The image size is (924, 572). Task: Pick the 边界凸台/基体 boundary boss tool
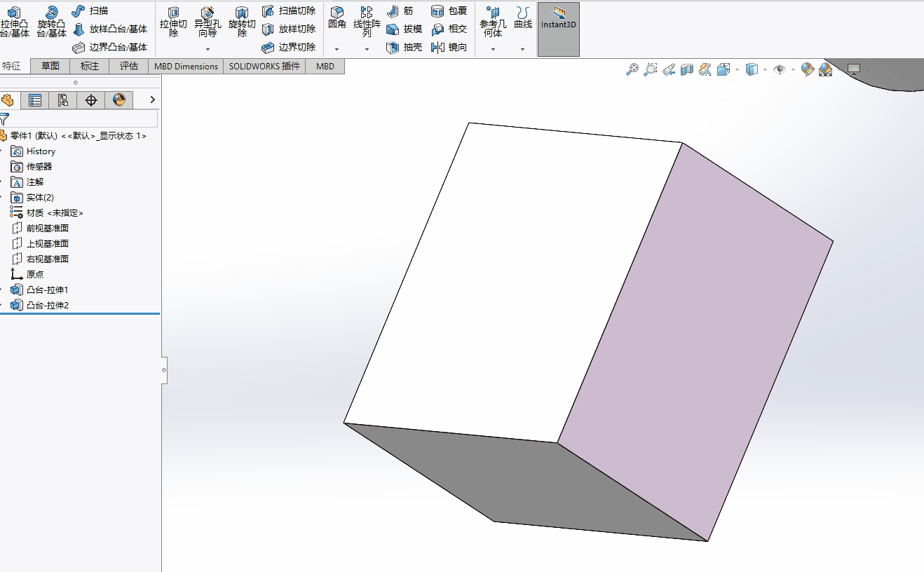tap(110, 47)
